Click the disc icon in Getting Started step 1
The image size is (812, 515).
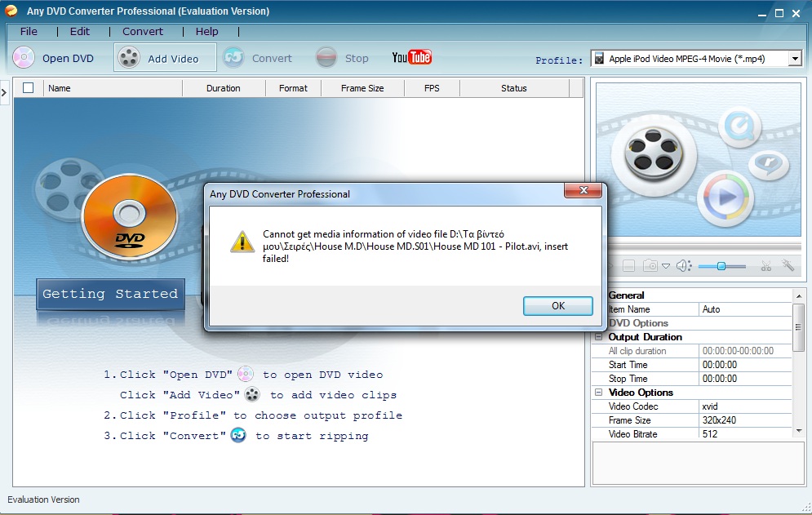pos(246,374)
